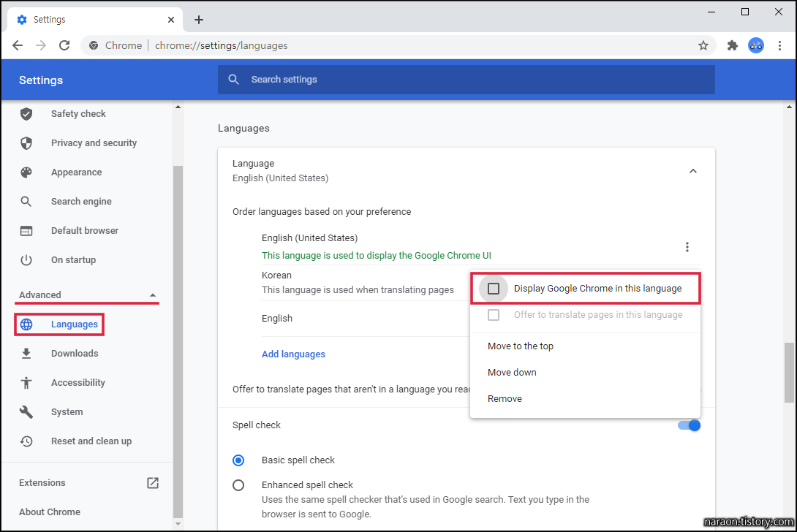This screenshot has height=532, width=797.
Task: Reload the settings page
Action: click(64, 45)
